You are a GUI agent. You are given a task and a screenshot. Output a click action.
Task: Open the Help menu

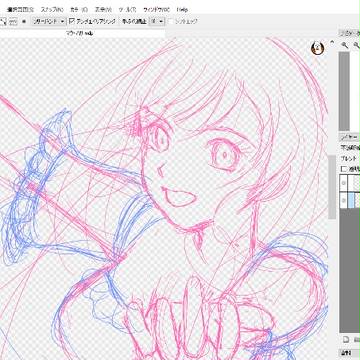182,9
